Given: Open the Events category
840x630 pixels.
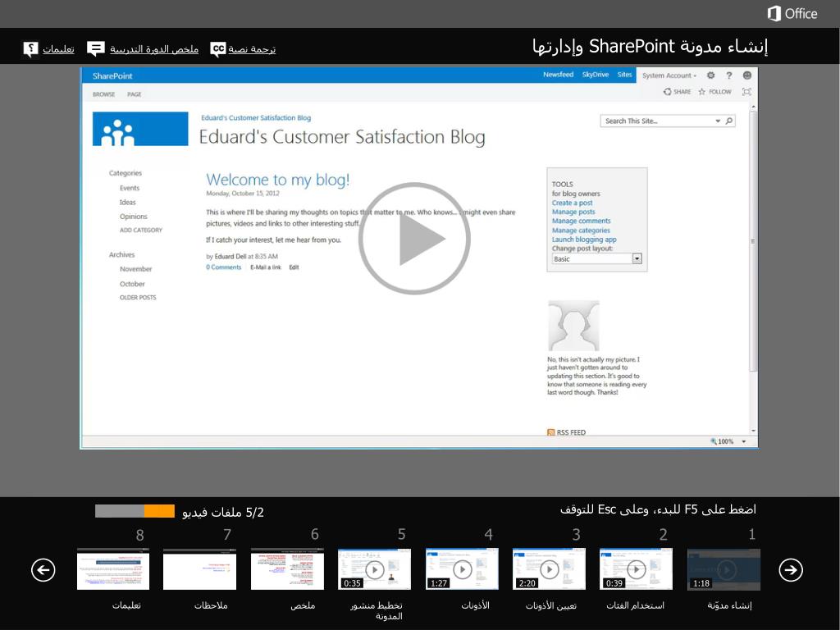Looking at the screenshot, I should (130, 188).
